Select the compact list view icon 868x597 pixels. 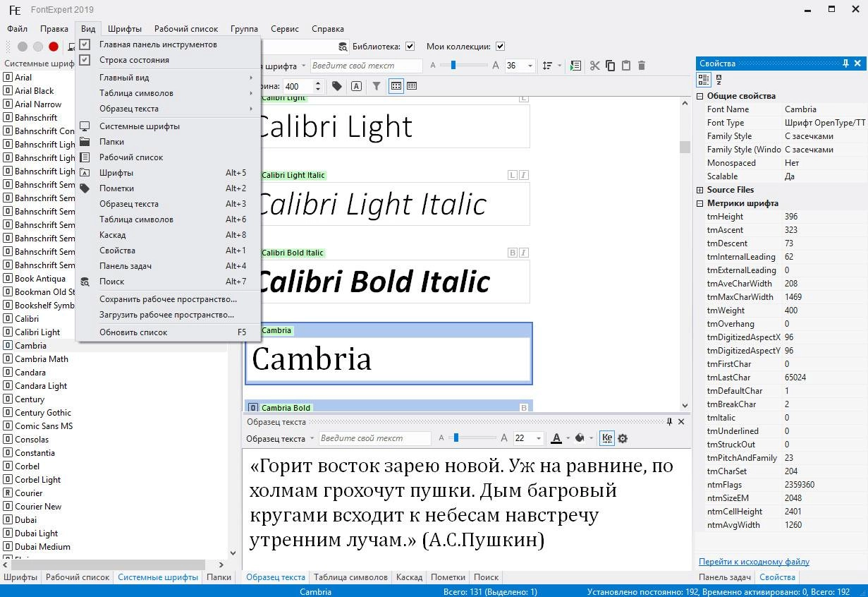point(412,86)
